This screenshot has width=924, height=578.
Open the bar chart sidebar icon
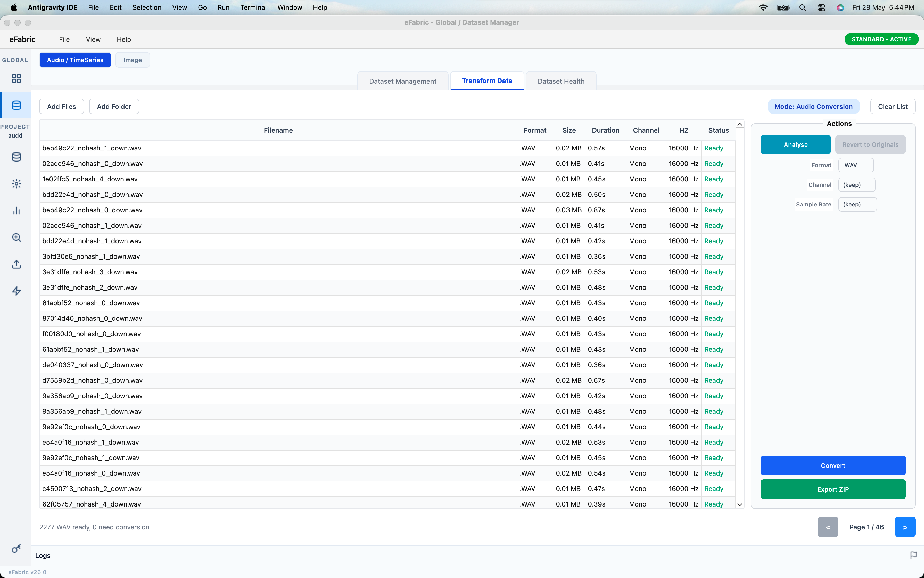(16, 211)
